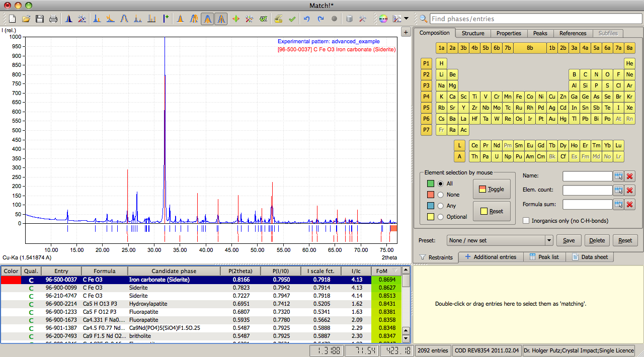Click the Undo arrow icon
Viewport: 644px width, 357px height.
(x=306, y=19)
